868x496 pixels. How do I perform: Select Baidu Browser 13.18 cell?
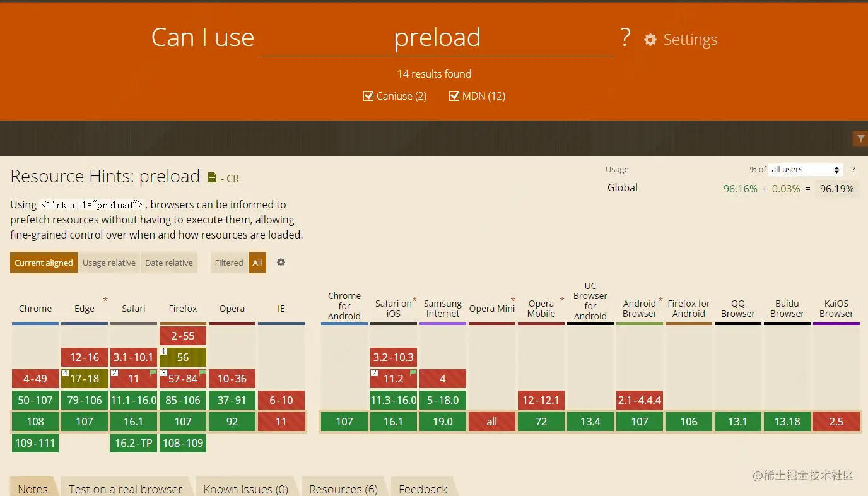pyautogui.click(x=787, y=422)
